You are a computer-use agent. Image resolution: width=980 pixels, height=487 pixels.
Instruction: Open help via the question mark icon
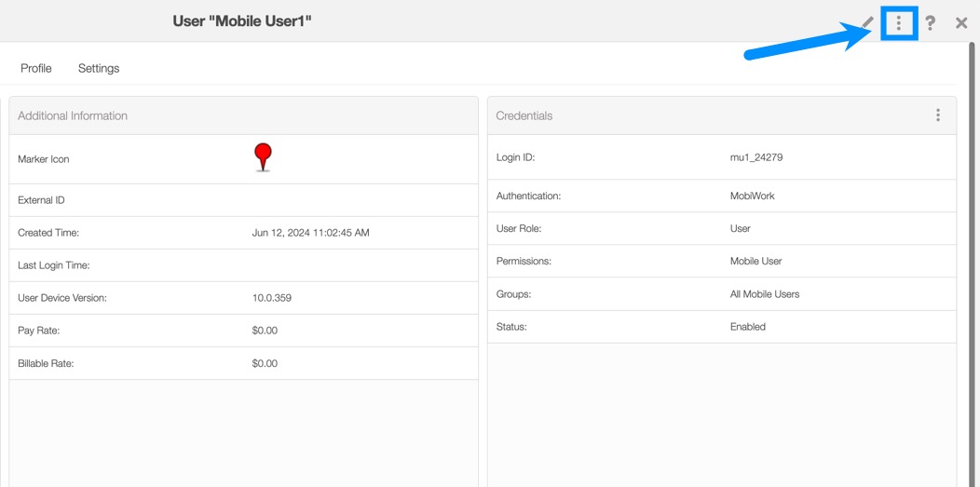click(x=930, y=22)
